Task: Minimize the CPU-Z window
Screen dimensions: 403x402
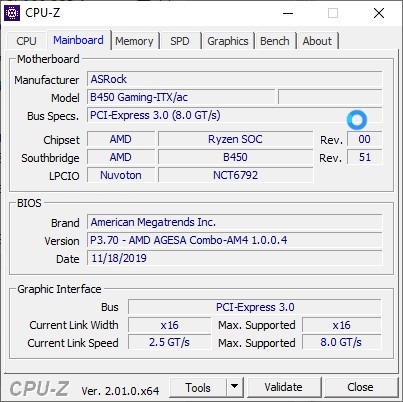Action: coord(288,13)
